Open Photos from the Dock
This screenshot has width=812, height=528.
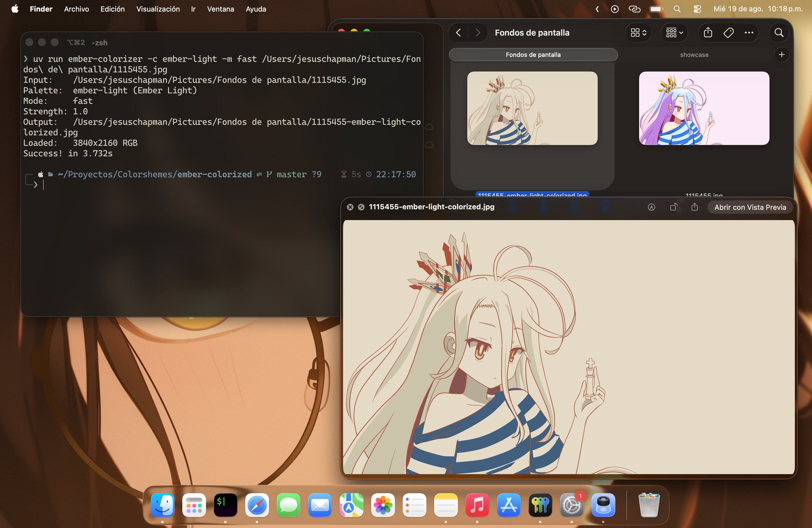(x=383, y=505)
